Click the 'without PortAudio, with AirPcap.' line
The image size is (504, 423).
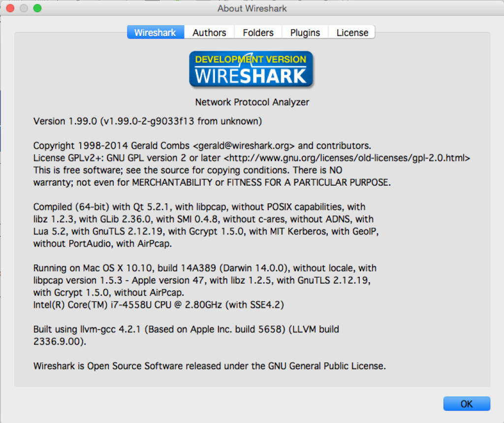[102, 243]
